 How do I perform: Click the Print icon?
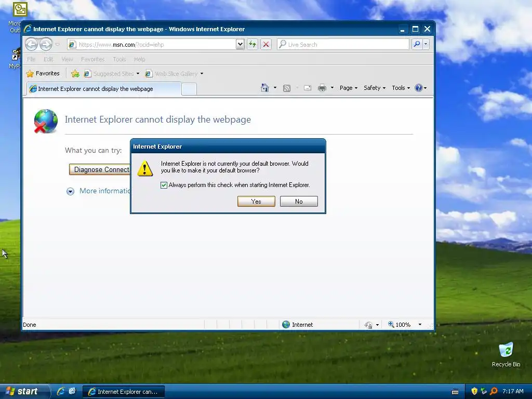[x=322, y=88]
